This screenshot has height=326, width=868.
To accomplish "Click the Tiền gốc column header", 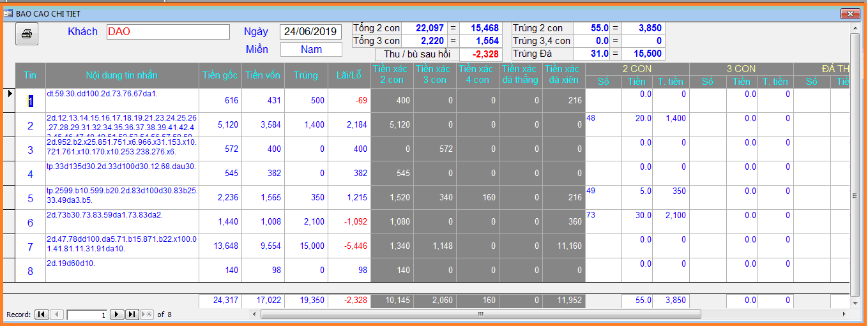I will [220, 75].
